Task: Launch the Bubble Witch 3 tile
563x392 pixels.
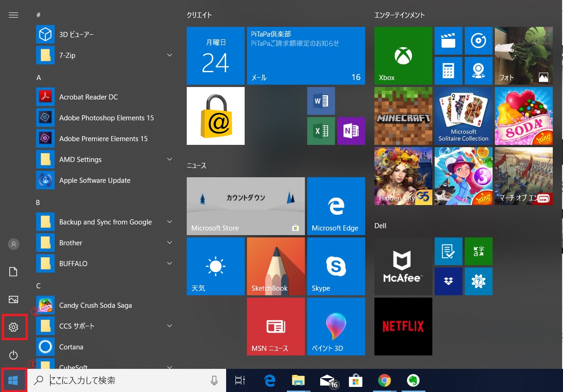Action: point(463,176)
